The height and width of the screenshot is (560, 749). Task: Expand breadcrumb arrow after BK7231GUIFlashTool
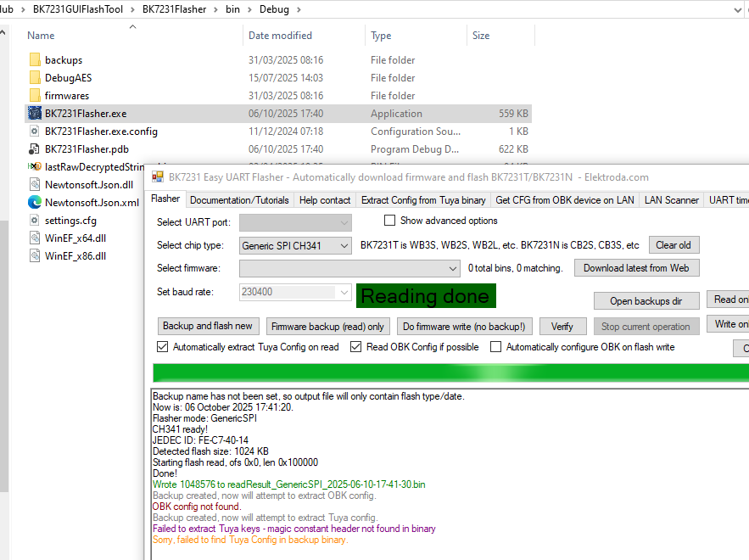(133, 9)
